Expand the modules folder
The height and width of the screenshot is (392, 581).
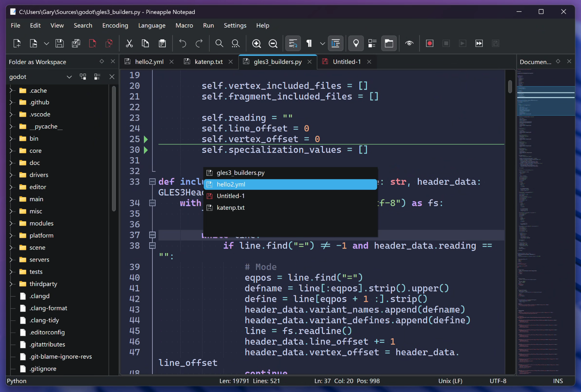point(11,223)
